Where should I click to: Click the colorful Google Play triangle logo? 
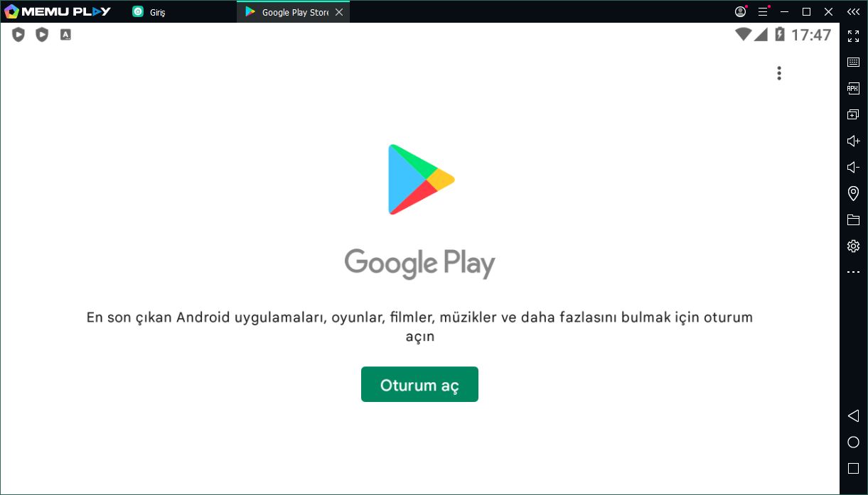pyautogui.click(x=421, y=179)
